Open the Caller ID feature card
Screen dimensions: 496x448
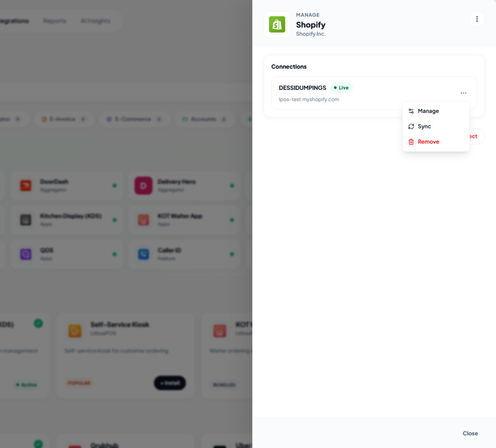[x=184, y=254]
